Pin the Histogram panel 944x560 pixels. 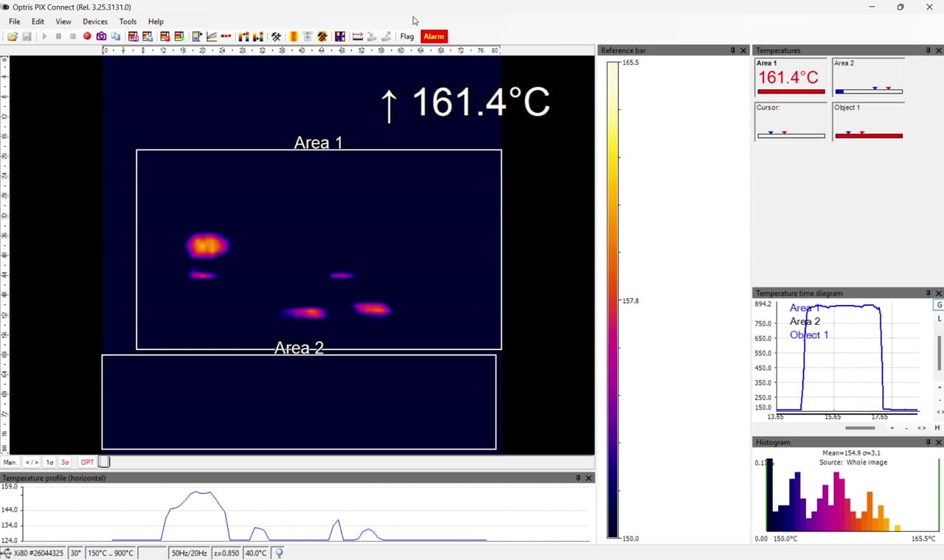(929, 442)
